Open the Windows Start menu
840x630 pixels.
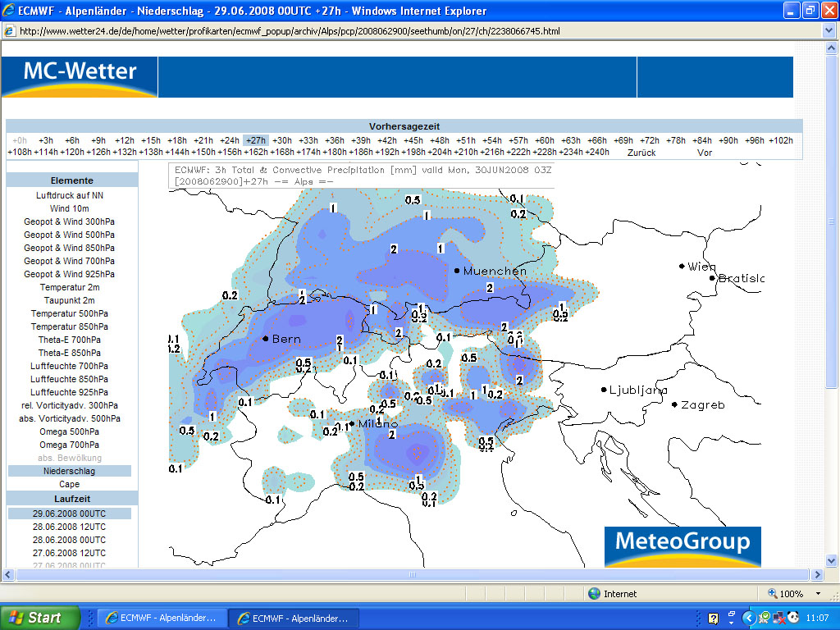pyautogui.click(x=41, y=618)
